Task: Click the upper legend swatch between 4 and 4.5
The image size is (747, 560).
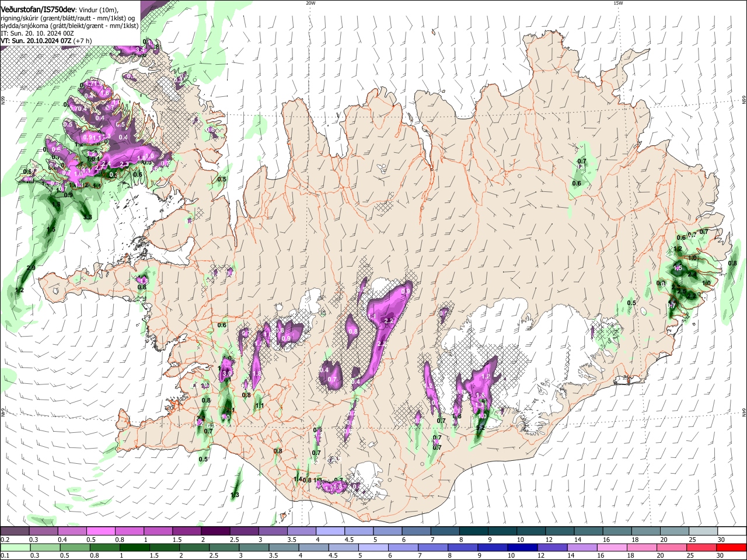Action: (329, 531)
